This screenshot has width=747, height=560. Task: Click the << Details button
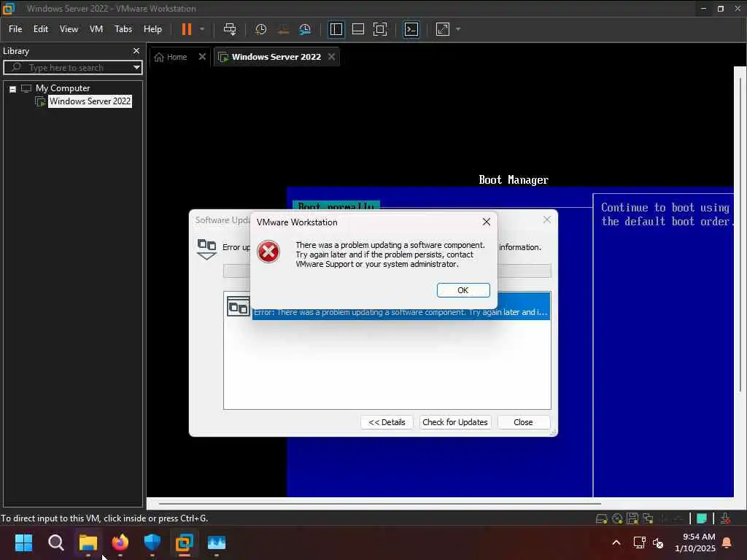387,422
